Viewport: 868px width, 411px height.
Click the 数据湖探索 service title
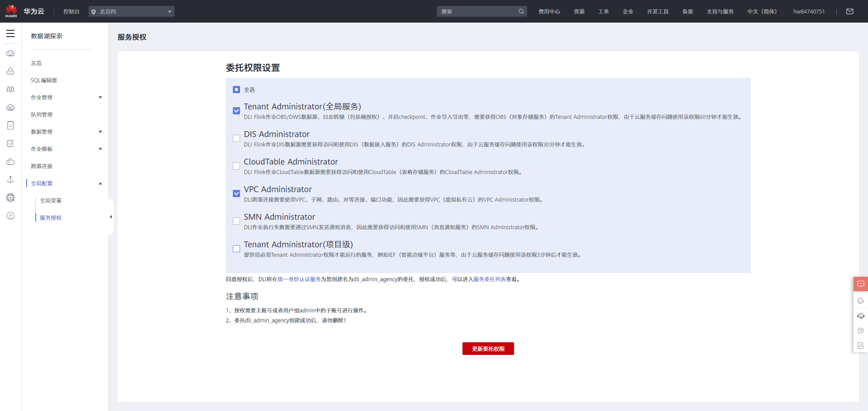click(x=47, y=36)
